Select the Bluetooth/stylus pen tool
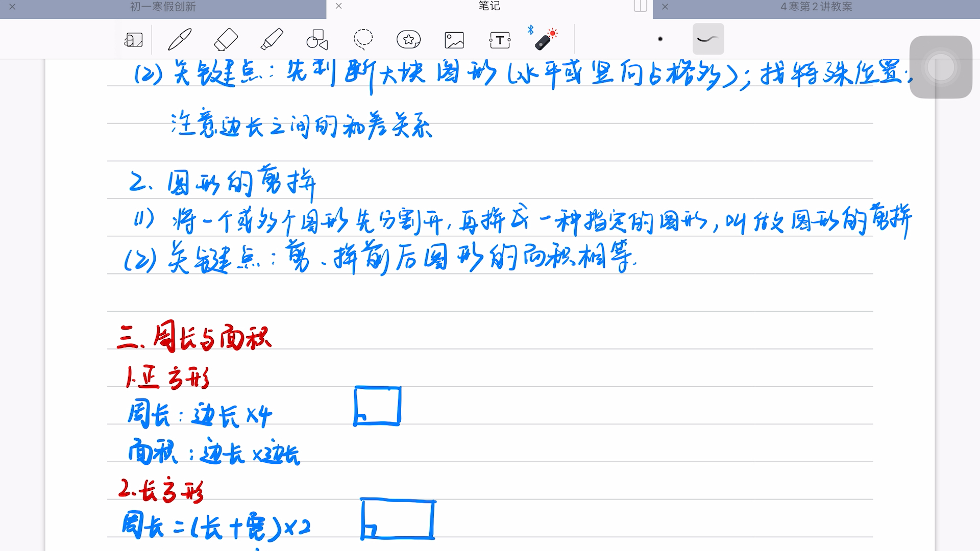The width and height of the screenshot is (980, 551). pos(543,38)
